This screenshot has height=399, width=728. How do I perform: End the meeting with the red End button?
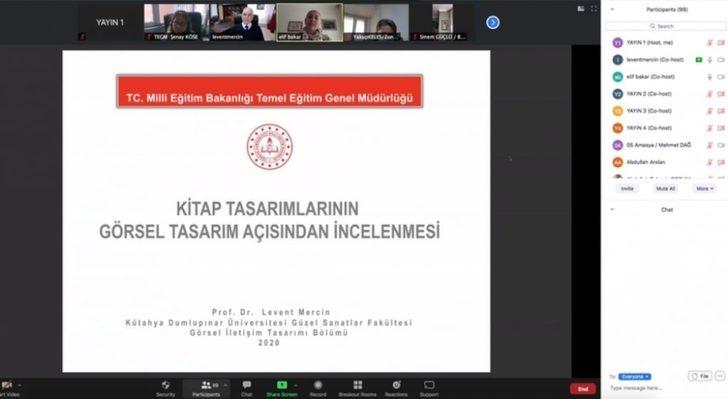click(x=583, y=389)
